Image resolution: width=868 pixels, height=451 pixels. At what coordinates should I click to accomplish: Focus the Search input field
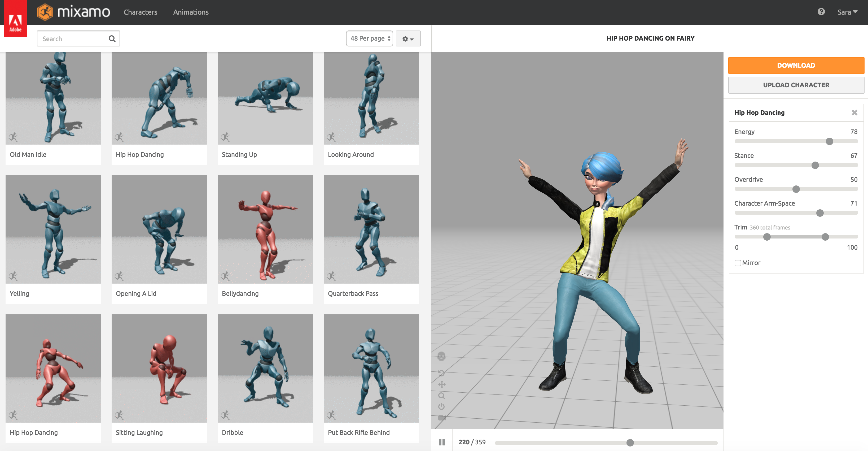tap(78, 39)
